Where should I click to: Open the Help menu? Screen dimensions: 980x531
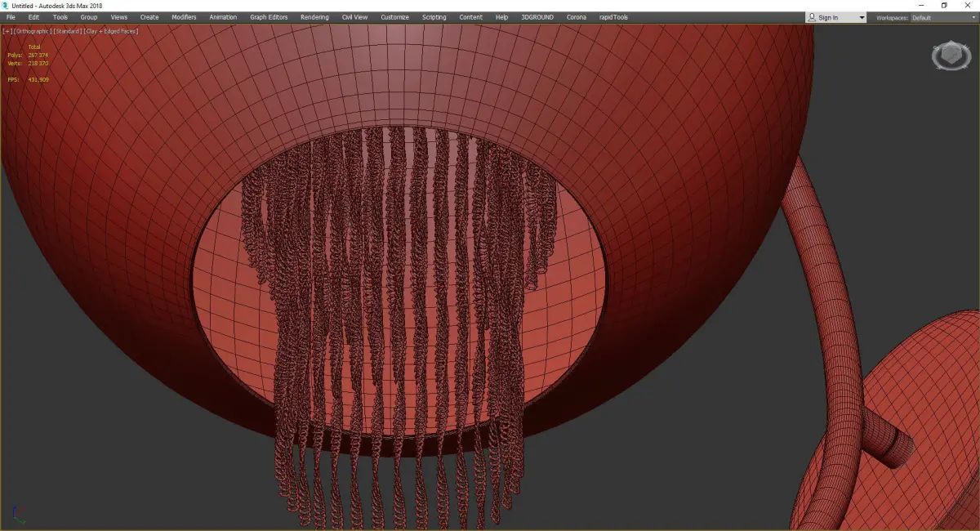[501, 17]
